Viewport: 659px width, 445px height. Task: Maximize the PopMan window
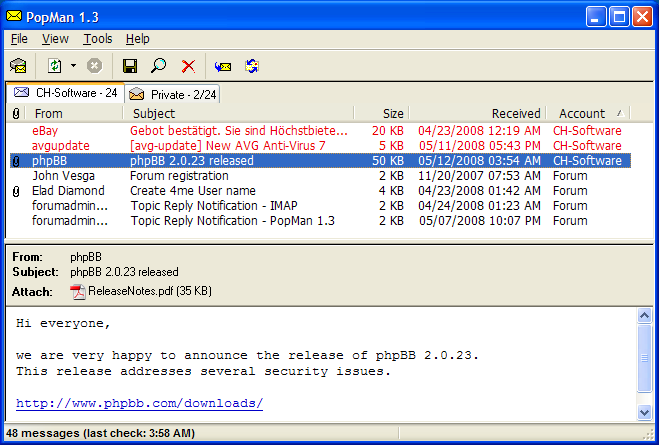[x=619, y=17]
